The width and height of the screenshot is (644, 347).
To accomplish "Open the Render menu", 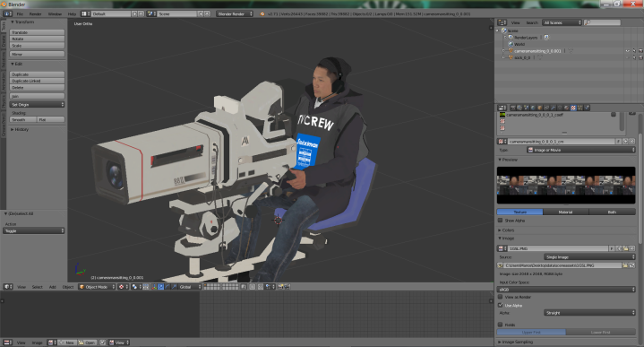I will click(35, 14).
